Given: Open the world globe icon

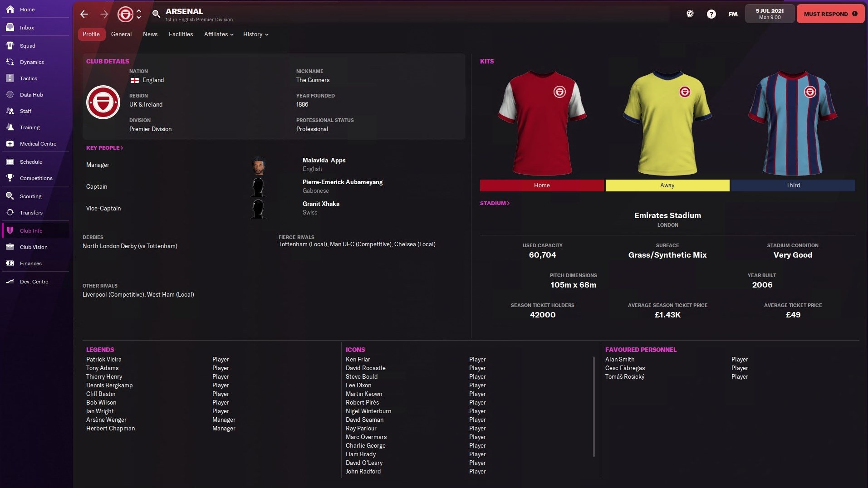Looking at the screenshot, I should (690, 14).
